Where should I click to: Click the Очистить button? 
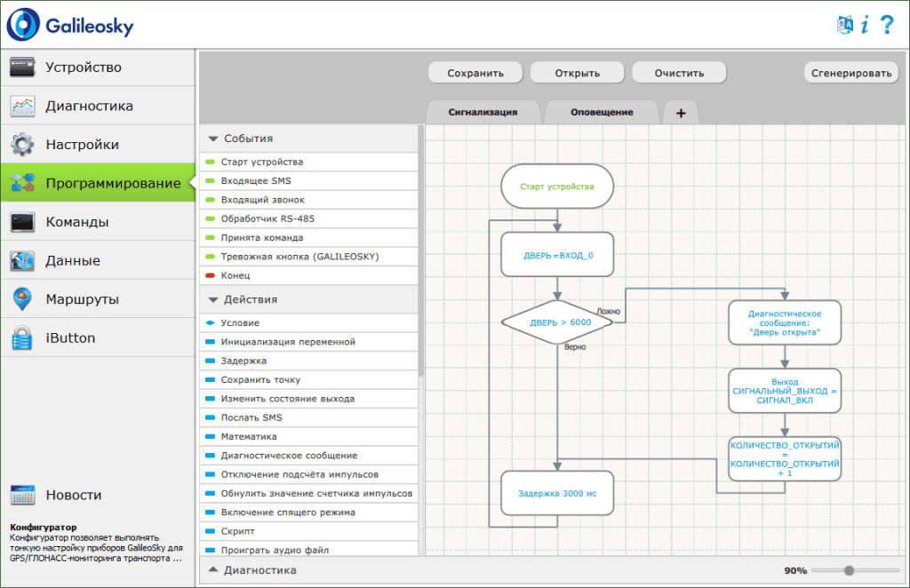click(x=679, y=73)
